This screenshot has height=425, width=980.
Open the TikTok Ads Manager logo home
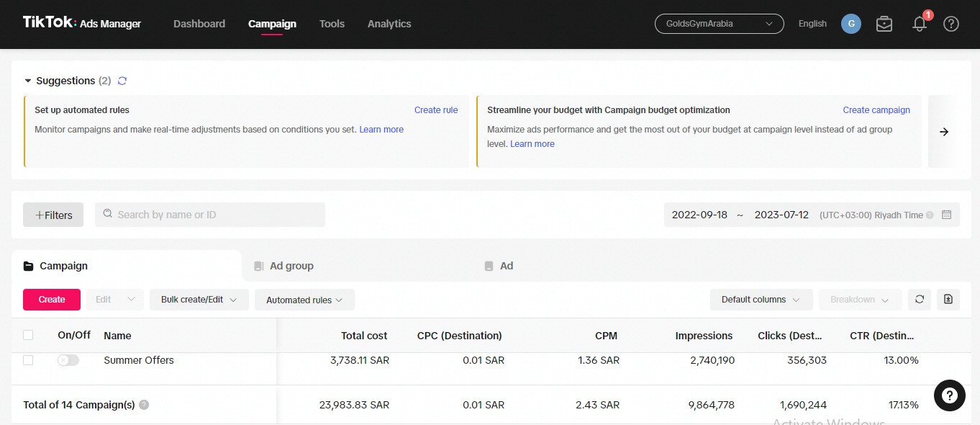[x=82, y=23]
